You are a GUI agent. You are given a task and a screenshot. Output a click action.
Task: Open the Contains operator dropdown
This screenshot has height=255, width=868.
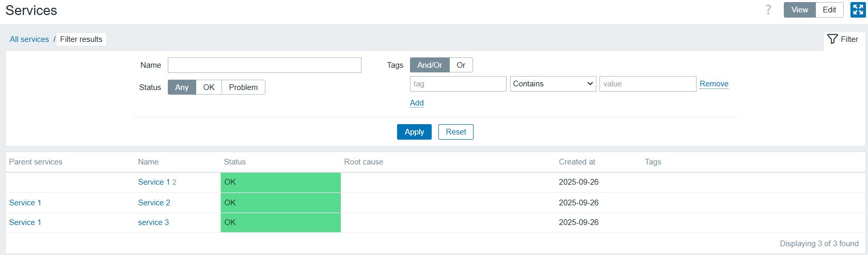pos(553,84)
